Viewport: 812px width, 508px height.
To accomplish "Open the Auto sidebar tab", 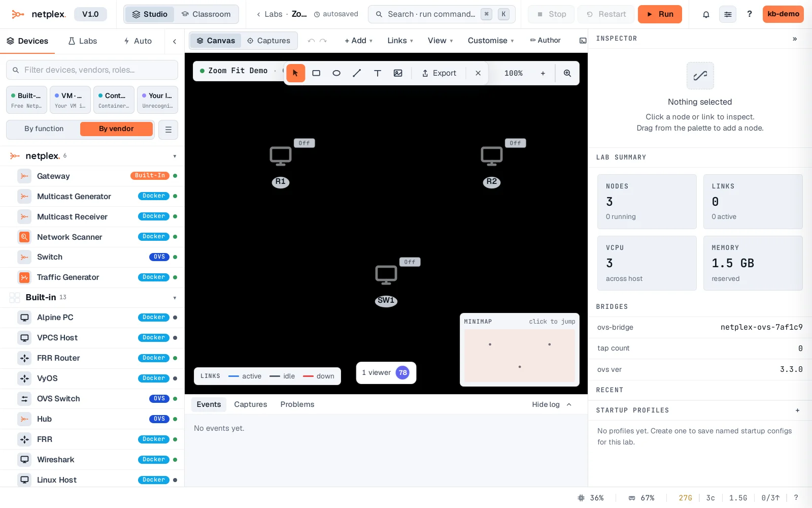I will pyautogui.click(x=138, y=41).
